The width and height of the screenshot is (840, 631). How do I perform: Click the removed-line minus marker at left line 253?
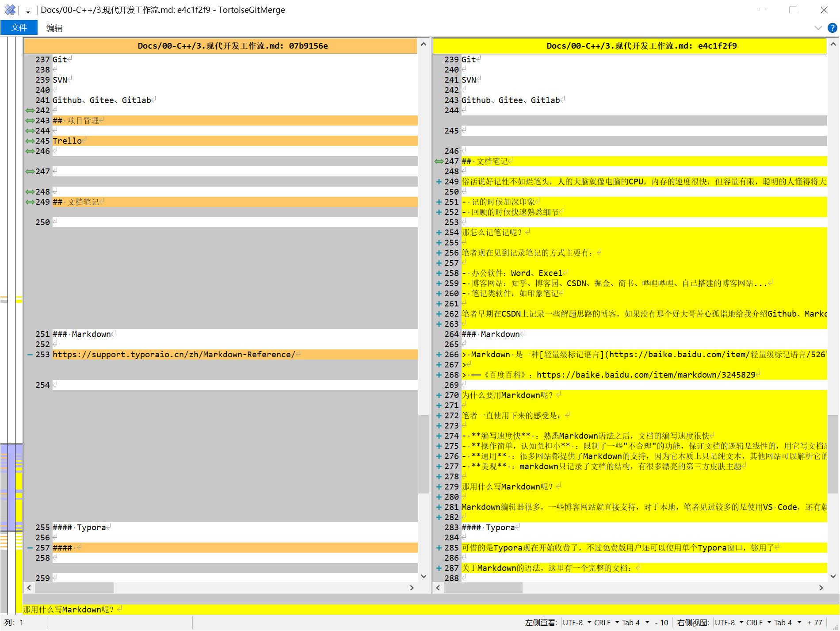30,355
